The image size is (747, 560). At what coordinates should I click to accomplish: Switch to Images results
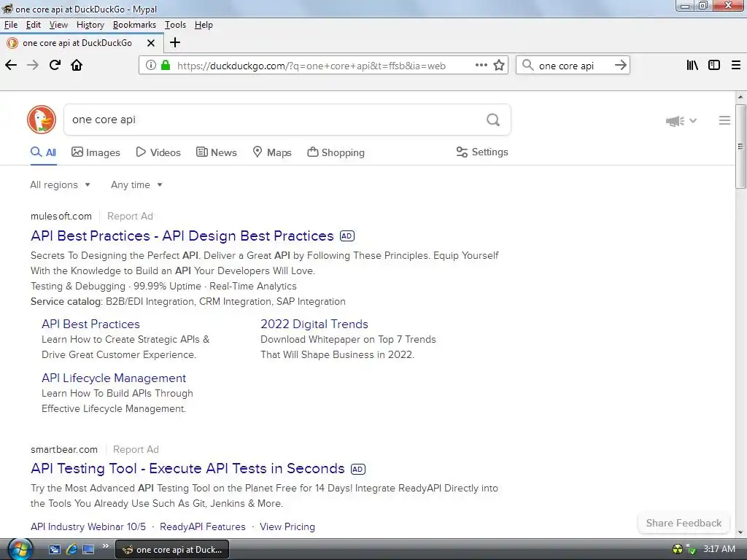[96, 152]
